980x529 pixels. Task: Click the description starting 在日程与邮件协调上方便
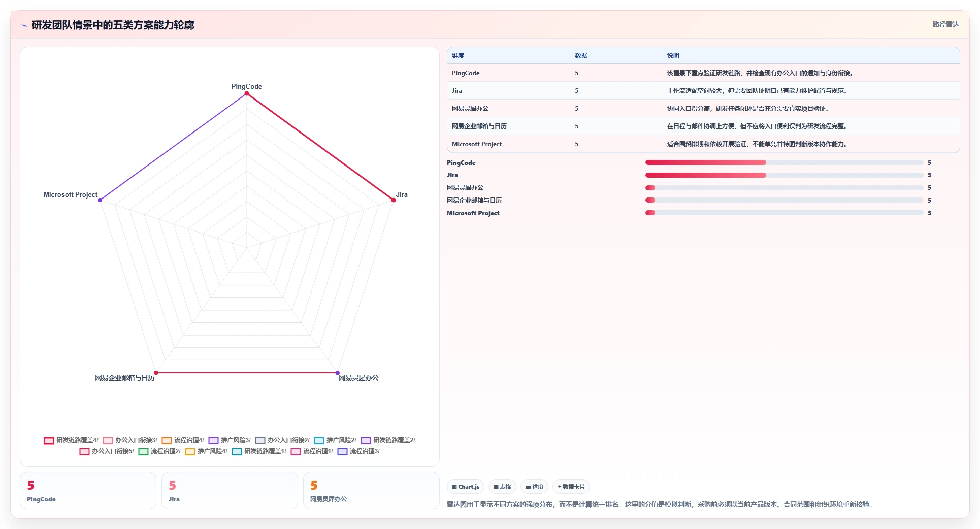coord(758,126)
